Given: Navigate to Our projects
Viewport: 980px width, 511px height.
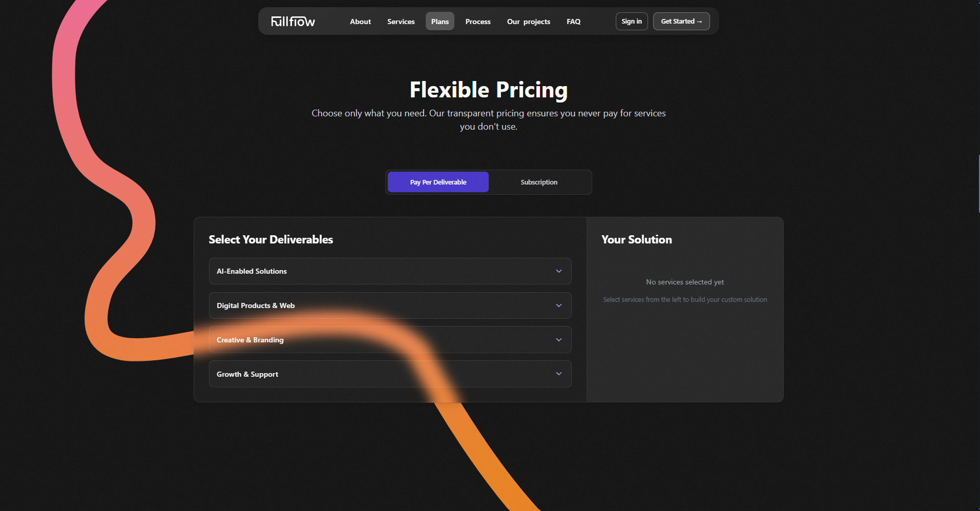Looking at the screenshot, I should pyautogui.click(x=529, y=22).
